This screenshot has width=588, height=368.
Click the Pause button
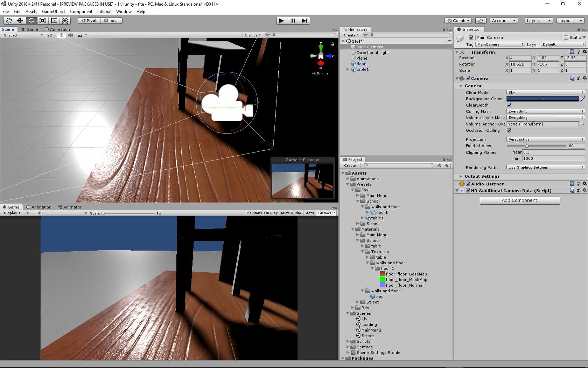[x=293, y=21]
